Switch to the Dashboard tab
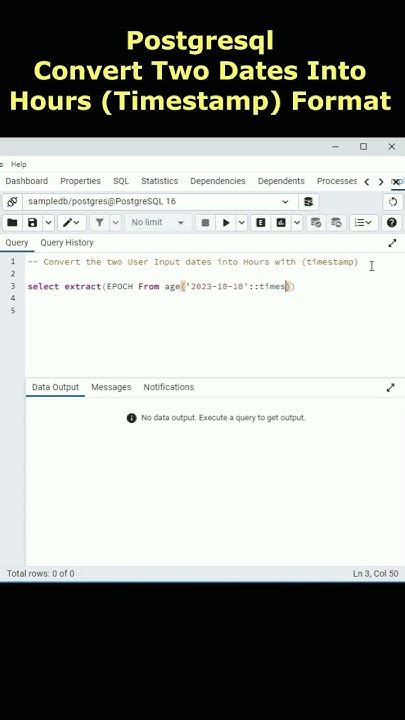This screenshot has height=720, width=405. click(27, 181)
